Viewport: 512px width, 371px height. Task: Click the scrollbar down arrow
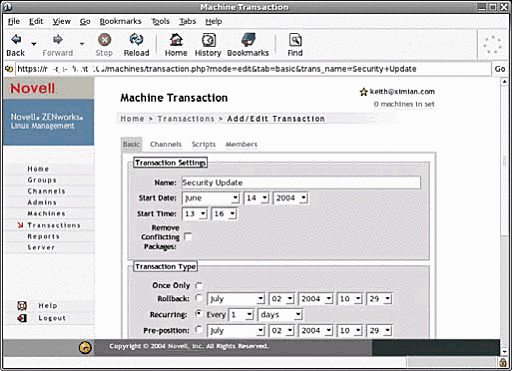click(x=504, y=352)
